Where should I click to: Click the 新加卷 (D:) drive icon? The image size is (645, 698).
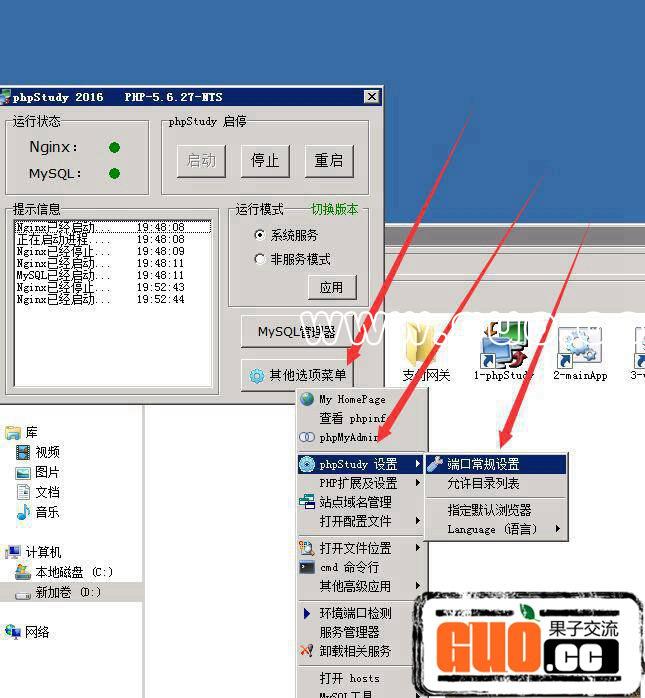coord(23,594)
